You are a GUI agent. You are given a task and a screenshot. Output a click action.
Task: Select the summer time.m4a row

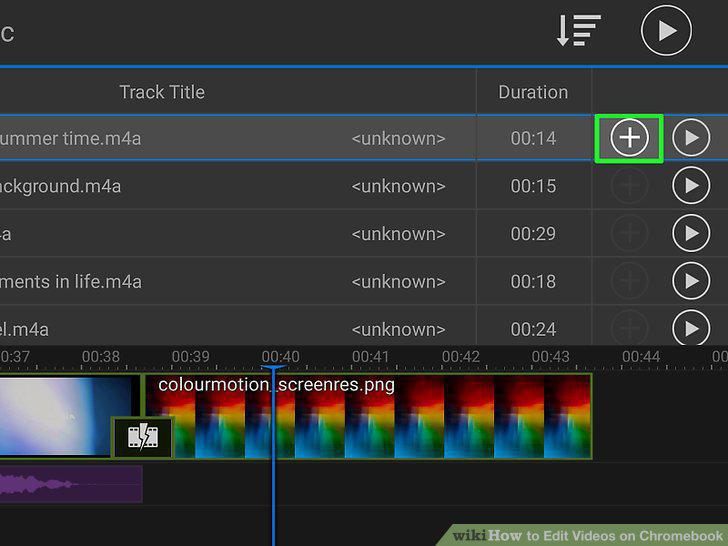[x=364, y=138]
